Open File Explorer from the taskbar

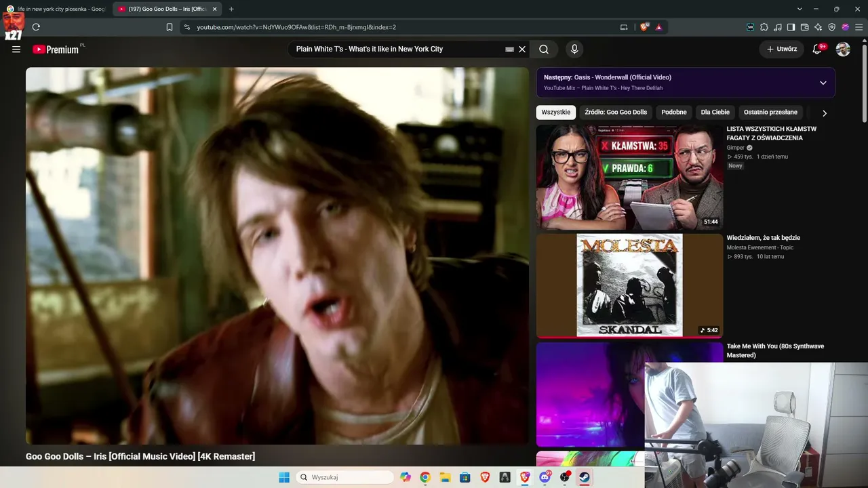click(445, 477)
